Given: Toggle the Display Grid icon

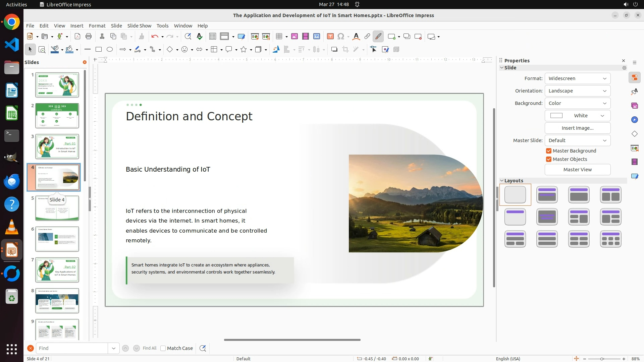Looking at the screenshot, I should (x=212, y=37).
